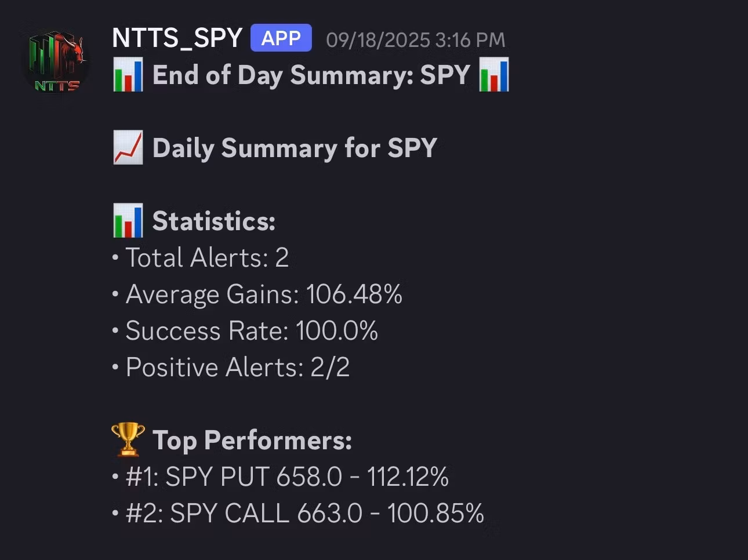This screenshot has height=560, width=748.
Task: Select the "End of Day Summary: SPY" heading
Action: point(311,75)
